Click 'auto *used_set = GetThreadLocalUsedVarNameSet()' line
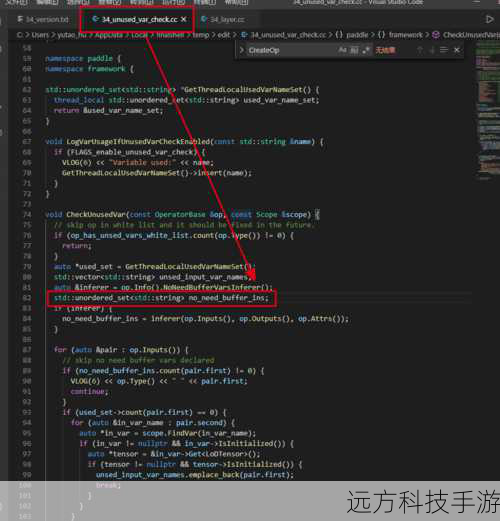Image resolution: width=500 pixels, height=521 pixels. click(154, 267)
